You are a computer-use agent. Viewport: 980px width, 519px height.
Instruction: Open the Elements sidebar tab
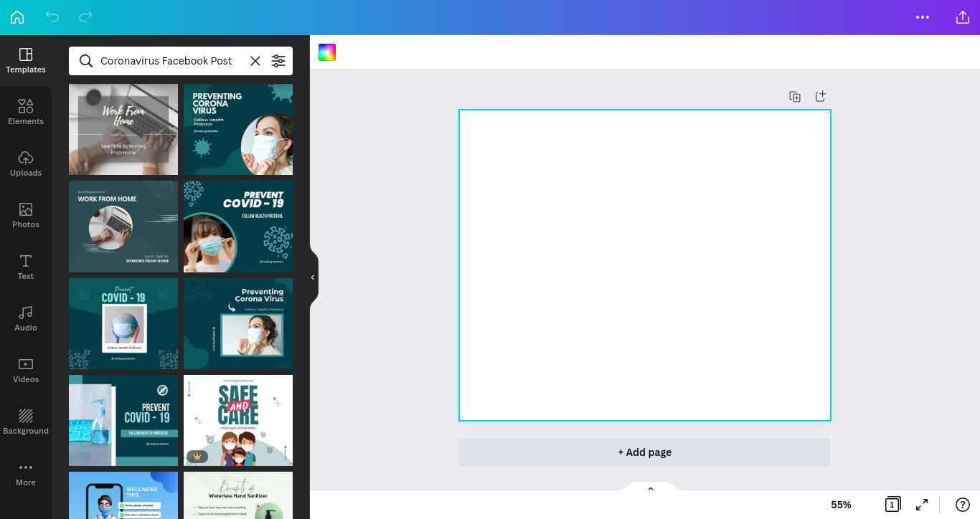(x=26, y=113)
